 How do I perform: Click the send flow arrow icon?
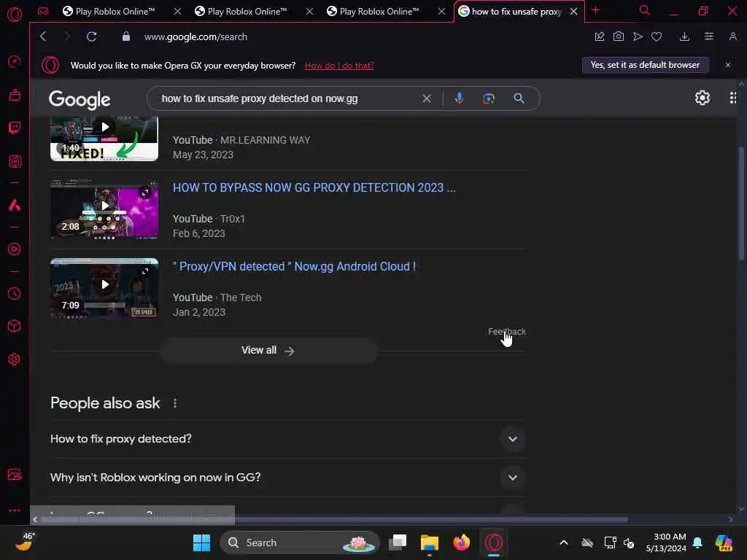pyautogui.click(x=638, y=36)
